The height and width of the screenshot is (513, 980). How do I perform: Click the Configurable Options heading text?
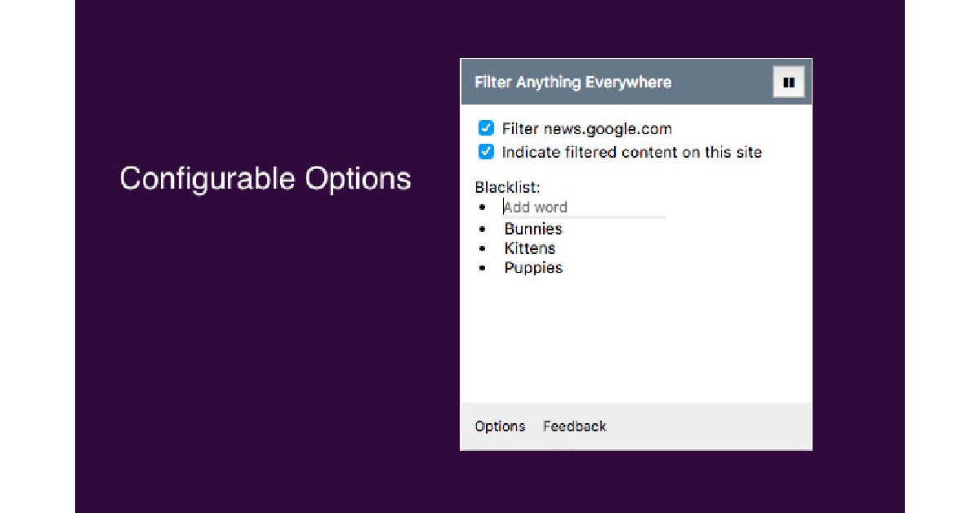point(265,178)
